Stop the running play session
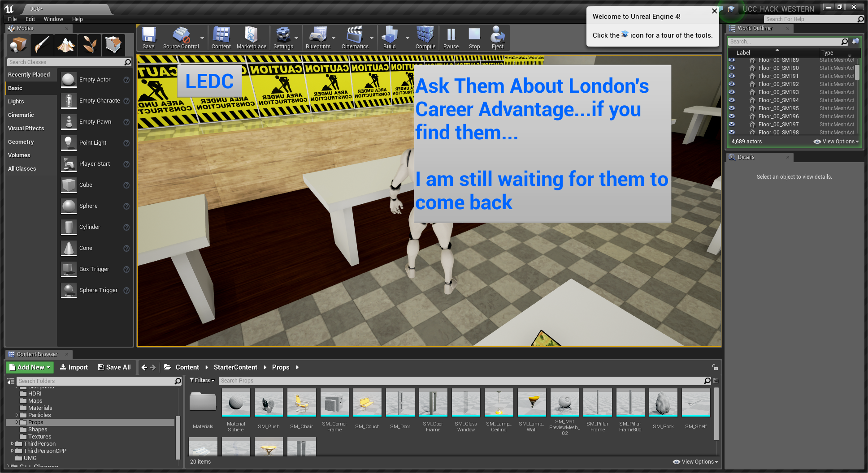Image resolution: width=868 pixels, height=473 pixels. tap(474, 38)
